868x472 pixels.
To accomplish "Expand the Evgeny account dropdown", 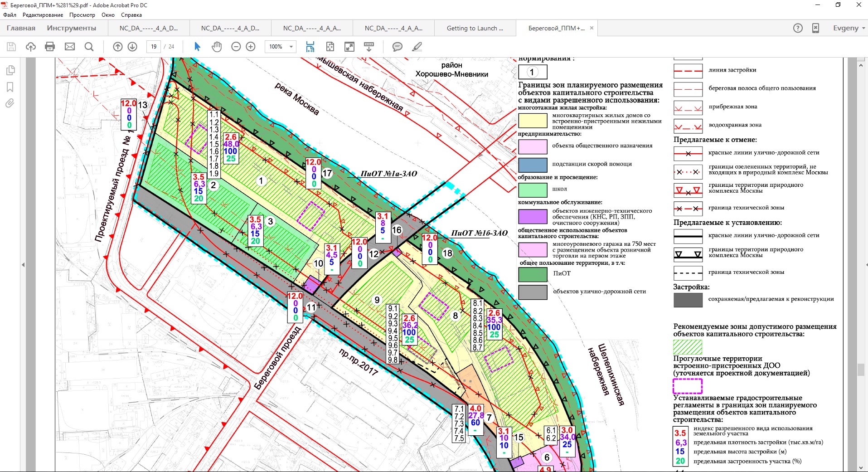I will 849,28.
